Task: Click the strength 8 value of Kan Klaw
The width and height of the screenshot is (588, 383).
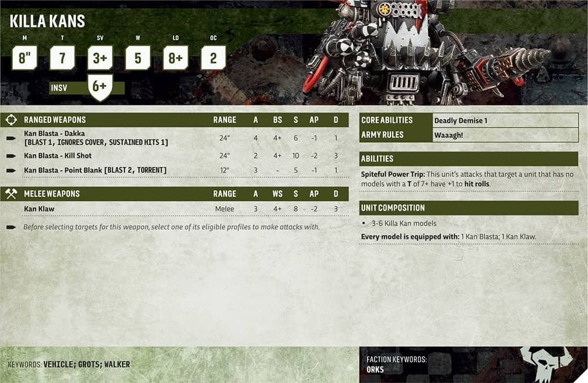Action: tap(296, 209)
